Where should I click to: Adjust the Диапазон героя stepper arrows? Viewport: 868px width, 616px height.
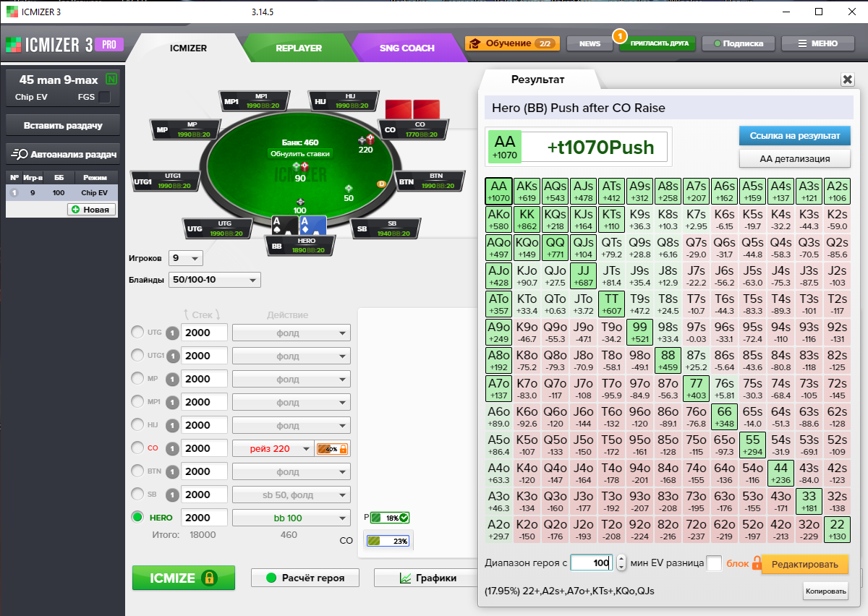coord(621,563)
